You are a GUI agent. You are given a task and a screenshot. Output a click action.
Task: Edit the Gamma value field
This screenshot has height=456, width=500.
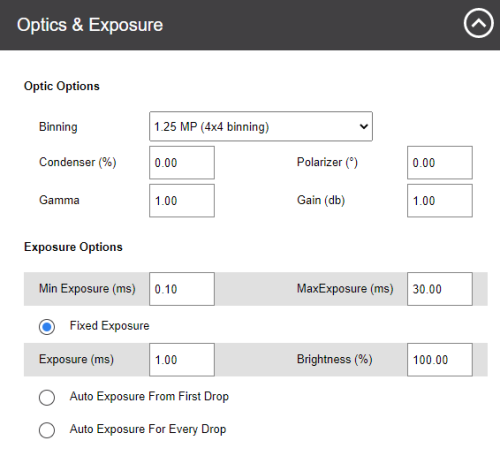(182, 201)
